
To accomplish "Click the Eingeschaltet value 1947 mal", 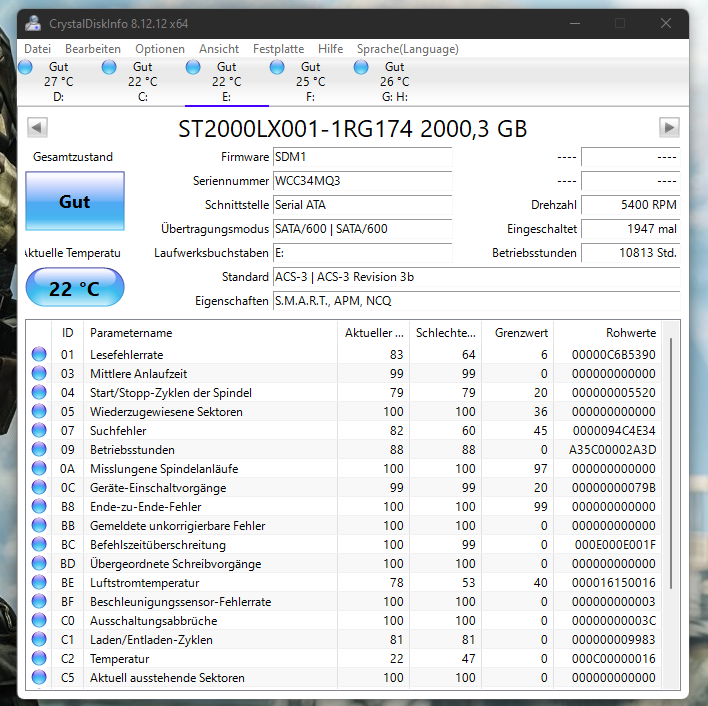I will tap(630, 229).
